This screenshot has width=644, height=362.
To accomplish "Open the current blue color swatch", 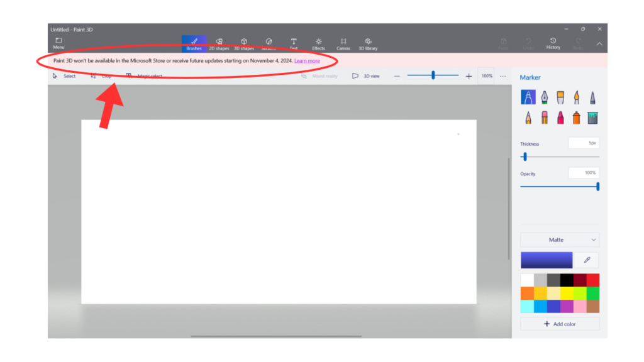I will (x=547, y=260).
